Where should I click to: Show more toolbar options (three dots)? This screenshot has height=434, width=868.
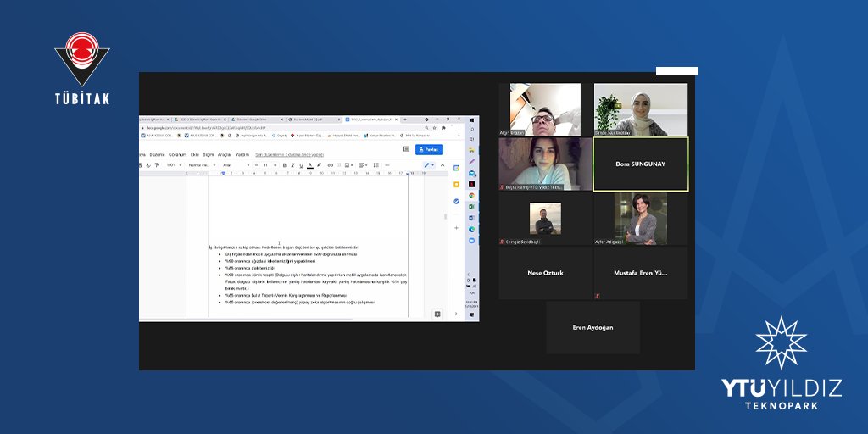tap(387, 165)
